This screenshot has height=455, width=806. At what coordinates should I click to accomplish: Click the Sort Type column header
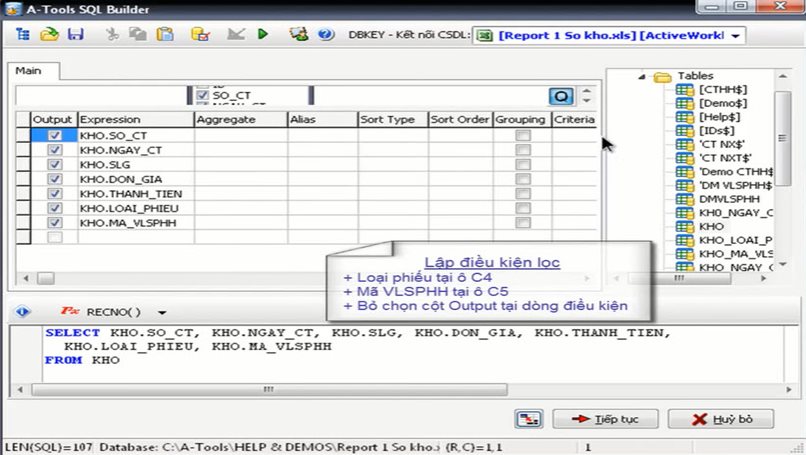point(393,119)
